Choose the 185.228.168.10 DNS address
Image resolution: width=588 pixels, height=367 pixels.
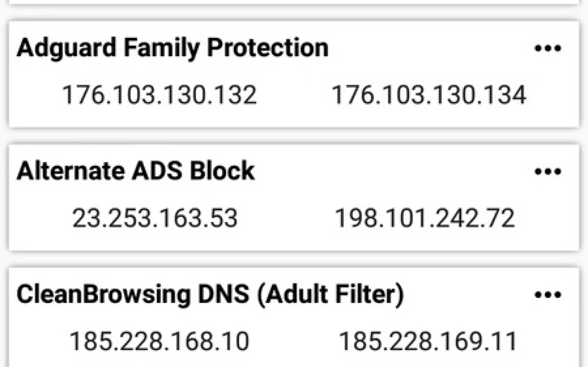coord(159,341)
